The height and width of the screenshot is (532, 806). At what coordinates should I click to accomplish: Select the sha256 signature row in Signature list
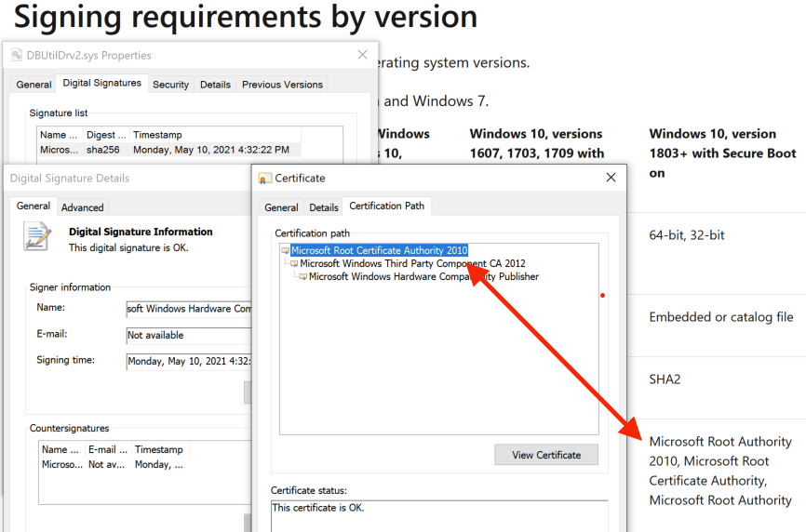pyautogui.click(x=169, y=150)
